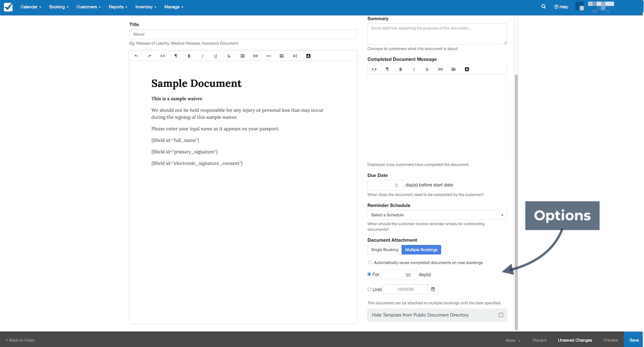The width and height of the screenshot is (644, 347).
Task: Check Hide Template from Public Document Directory
Action: pyautogui.click(x=501, y=315)
